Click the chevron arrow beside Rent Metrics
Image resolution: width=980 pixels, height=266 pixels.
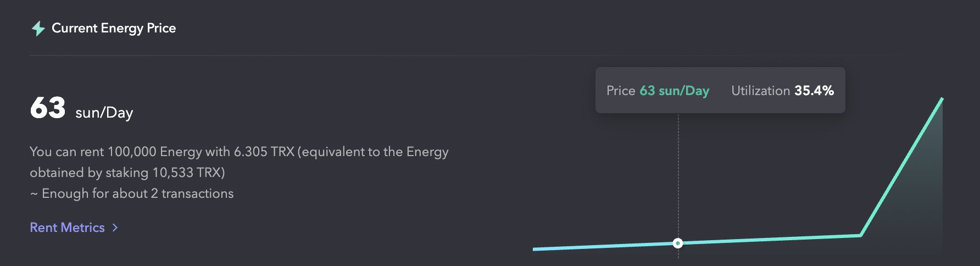[115, 228]
